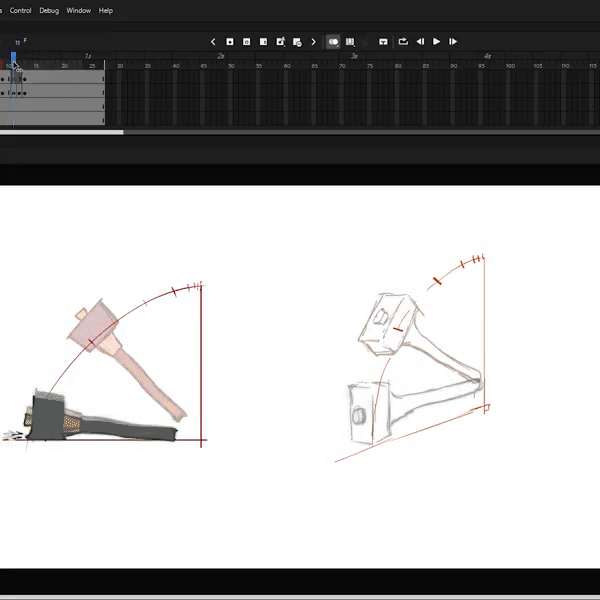Open the Help menu
This screenshot has height=600, width=600.
click(106, 10)
